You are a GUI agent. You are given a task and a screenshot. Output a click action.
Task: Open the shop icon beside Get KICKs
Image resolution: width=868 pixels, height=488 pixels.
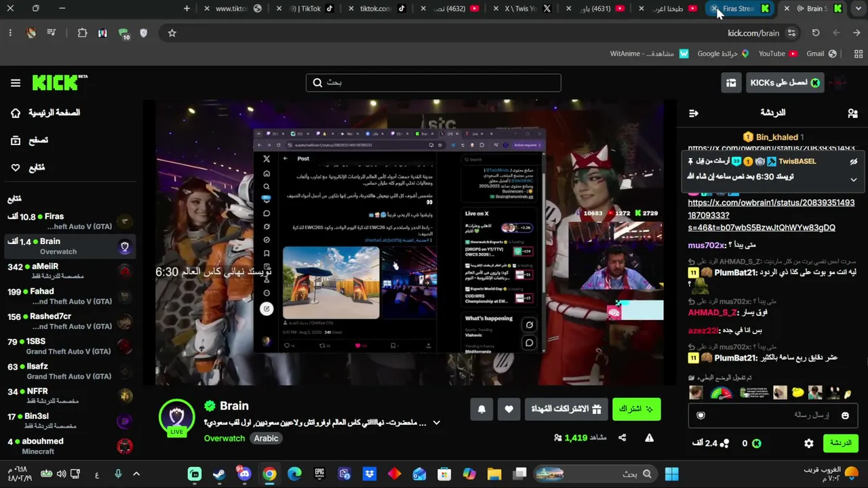pos(731,83)
